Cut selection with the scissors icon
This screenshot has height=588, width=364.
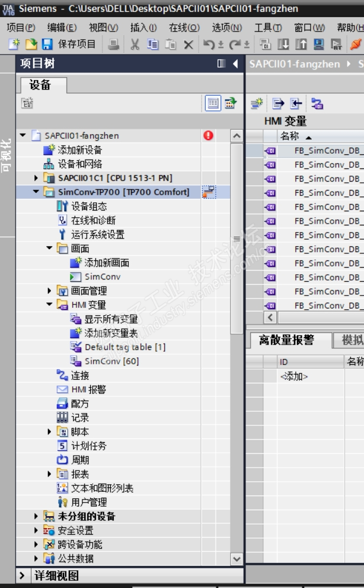click(x=135, y=45)
